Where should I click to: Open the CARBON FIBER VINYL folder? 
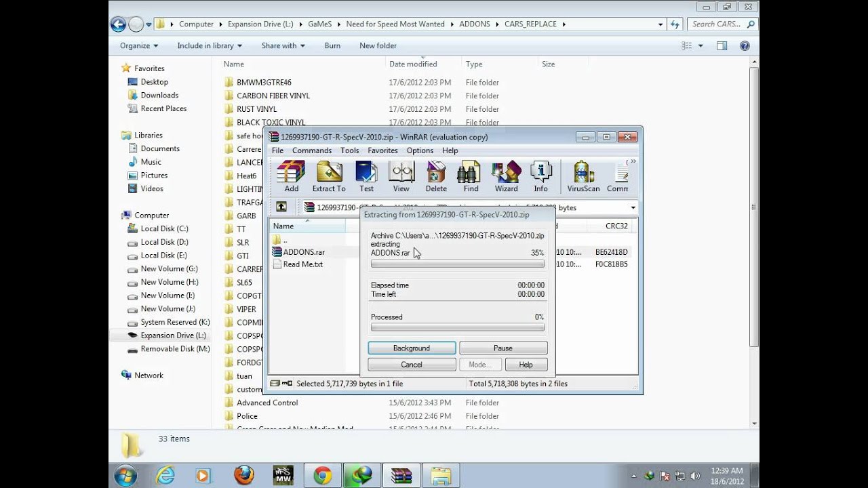(x=273, y=96)
